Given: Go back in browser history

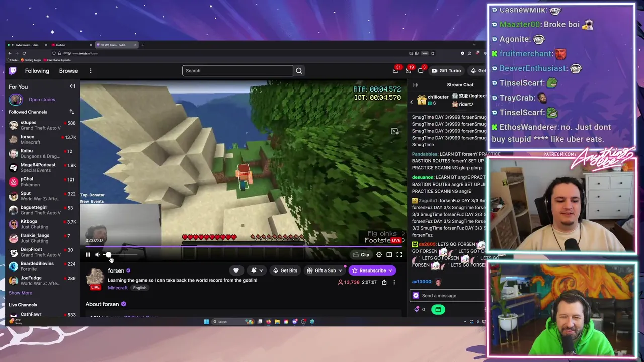Looking at the screenshot, I should tap(9, 53).
